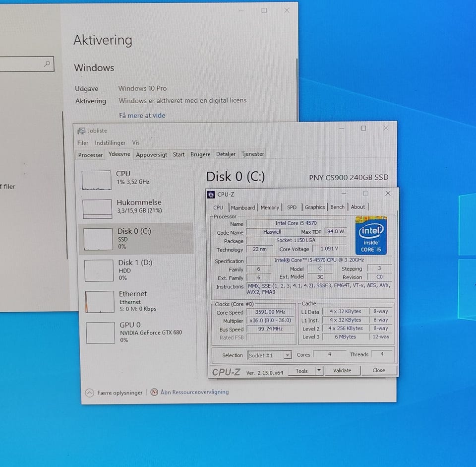Minimize the CPU-Z window
The height and width of the screenshot is (467, 476).
pyautogui.click(x=344, y=194)
